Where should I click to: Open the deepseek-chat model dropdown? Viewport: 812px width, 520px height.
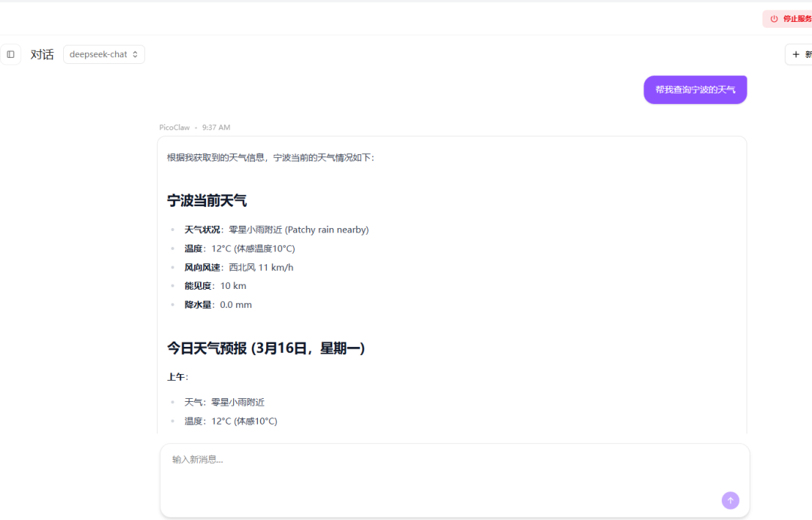coord(104,54)
